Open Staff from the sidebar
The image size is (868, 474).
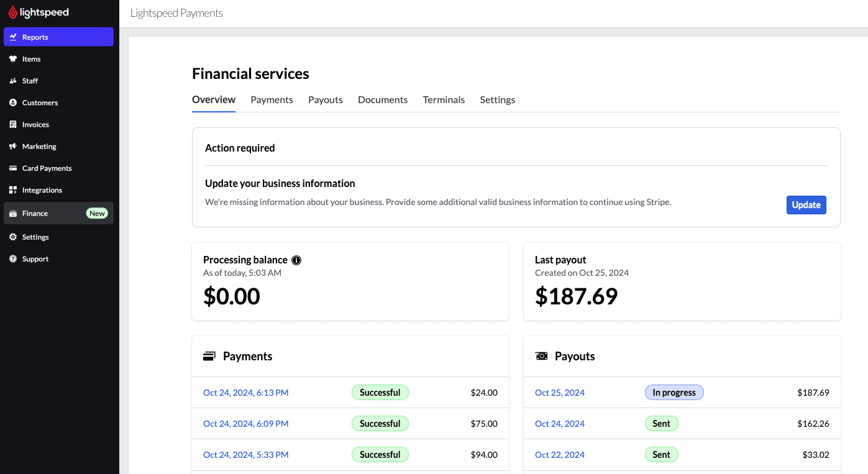[x=30, y=81]
